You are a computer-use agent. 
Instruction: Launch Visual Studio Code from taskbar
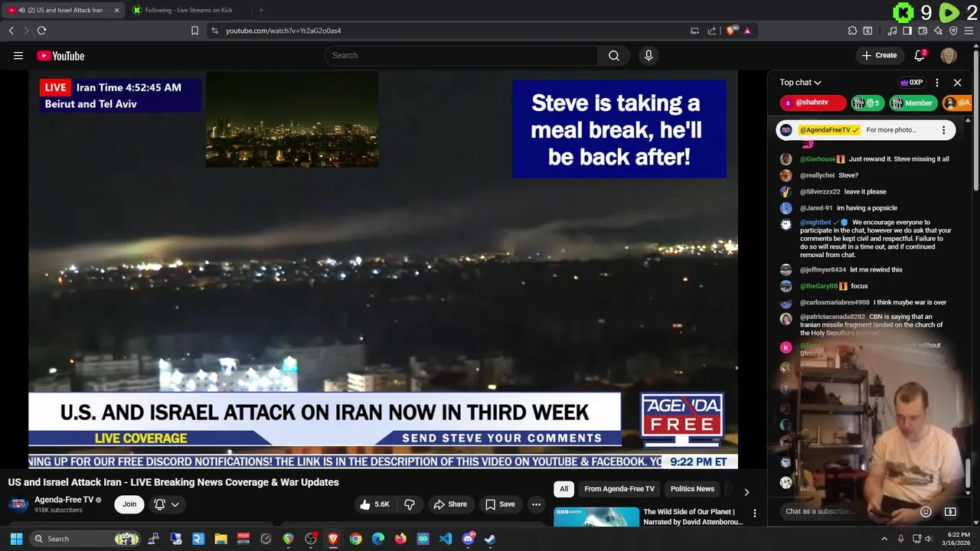[446, 539]
